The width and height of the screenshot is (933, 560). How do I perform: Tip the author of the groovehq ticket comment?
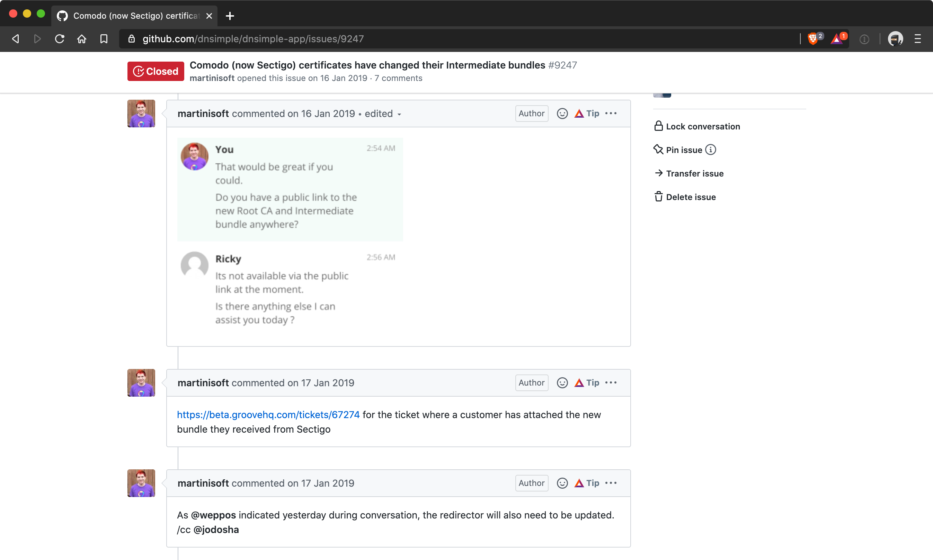coord(587,383)
